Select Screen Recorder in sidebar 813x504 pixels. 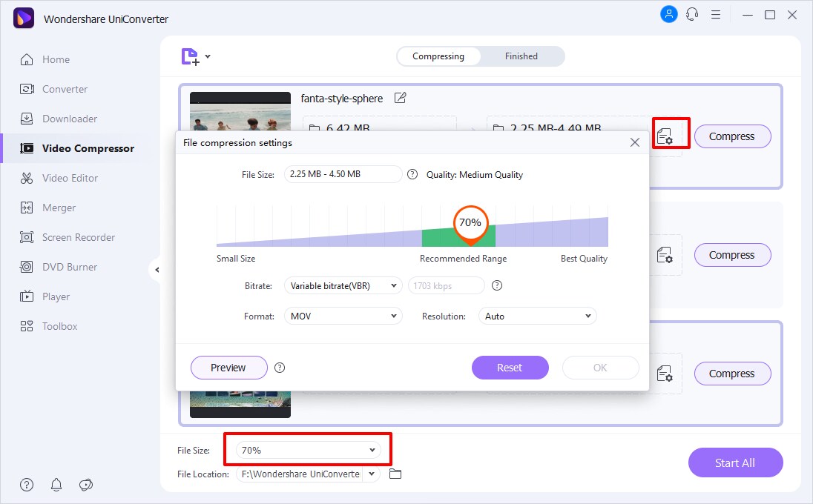[78, 237]
